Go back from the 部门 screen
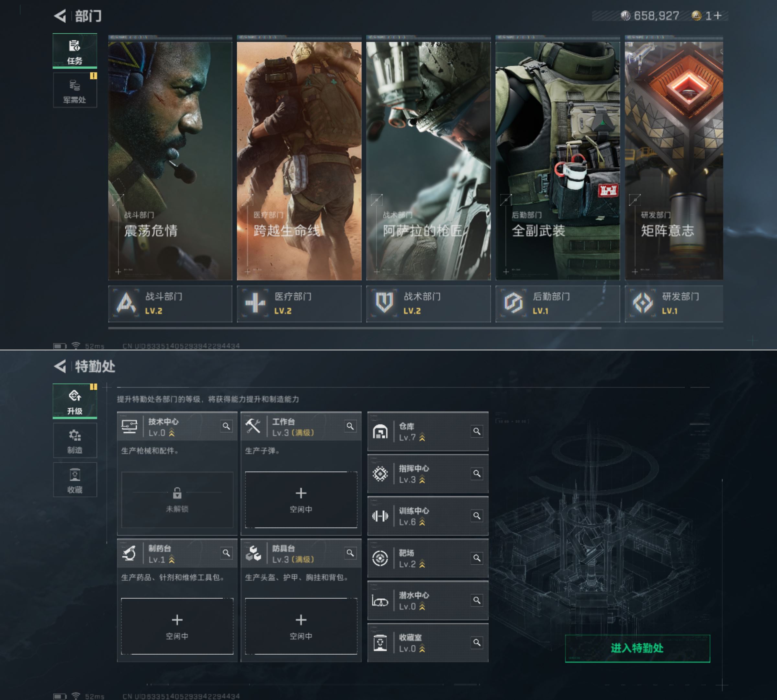This screenshot has width=777, height=700. tap(60, 16)
